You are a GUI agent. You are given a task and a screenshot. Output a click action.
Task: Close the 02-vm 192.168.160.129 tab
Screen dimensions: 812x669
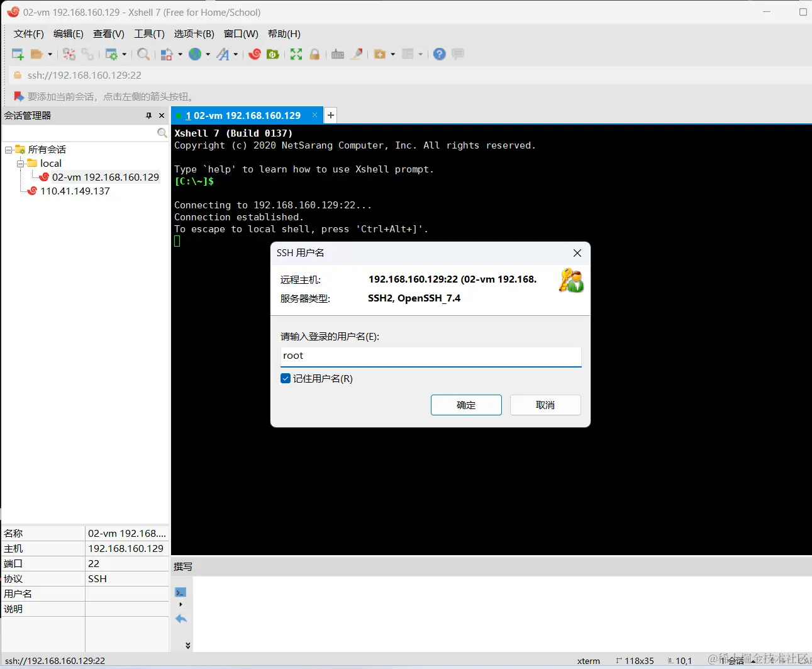pos(315,116)
